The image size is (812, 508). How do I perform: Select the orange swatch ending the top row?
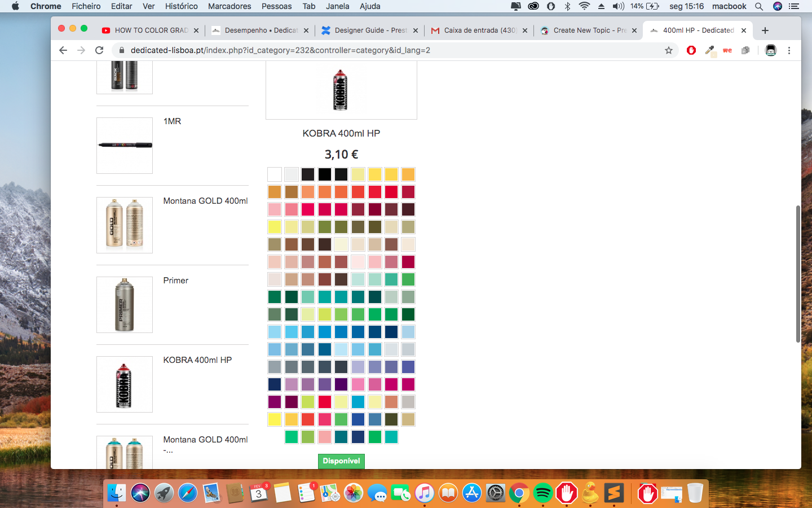coord(408,174)
